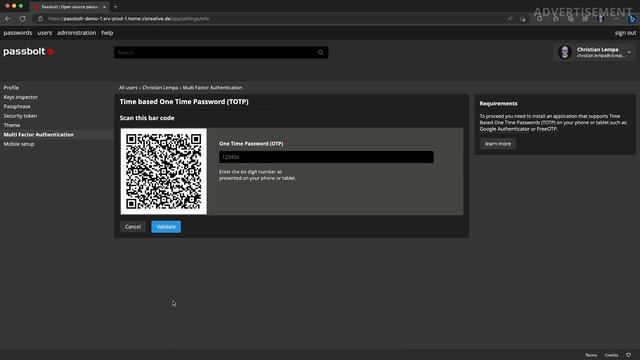Image resolution: width=640 pixels, height=360 pixels.
Task: Click the Passbolt logo
Action: (x=29, y=52)
